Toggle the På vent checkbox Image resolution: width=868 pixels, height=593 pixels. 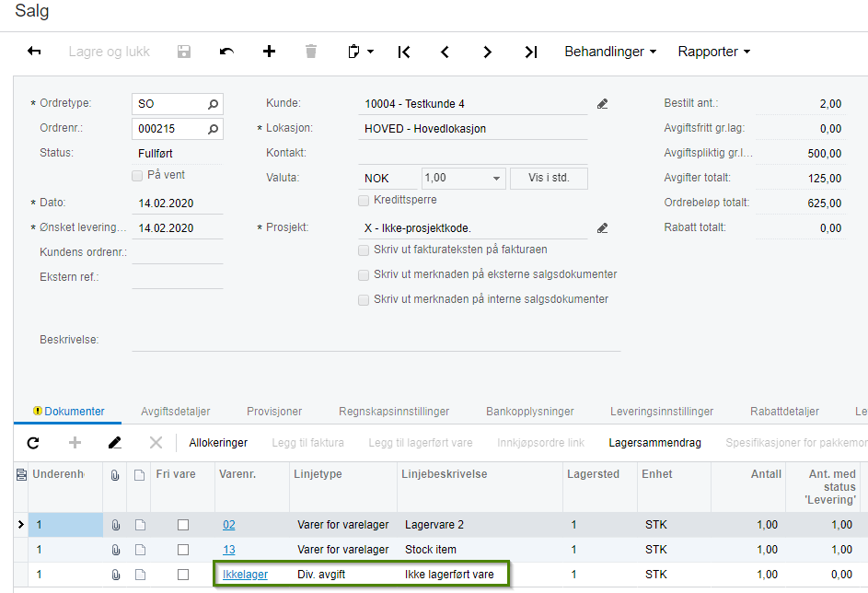coord(137,175)
